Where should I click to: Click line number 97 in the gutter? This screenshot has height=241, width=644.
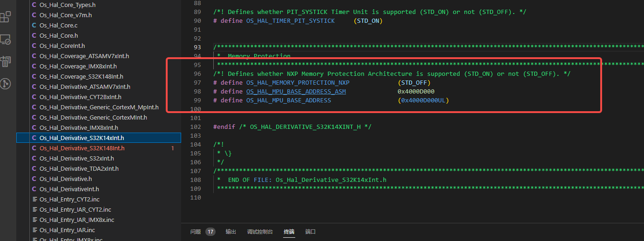[x=197, y=83]
